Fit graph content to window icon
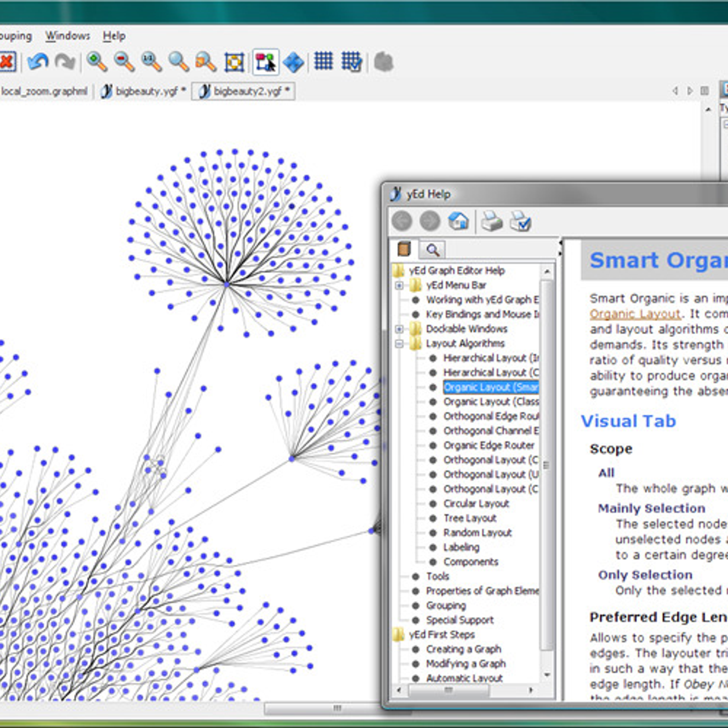The image size is (728, 728). click(234, 62)
